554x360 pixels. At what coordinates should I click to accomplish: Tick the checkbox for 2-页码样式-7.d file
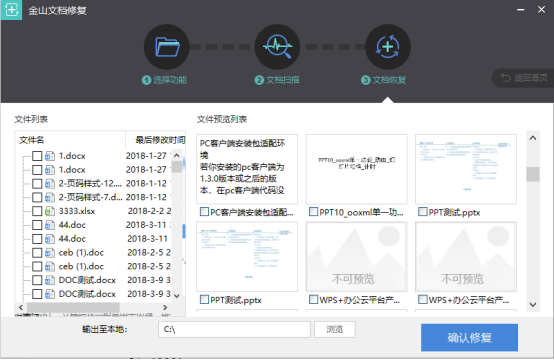coord(37,197)
